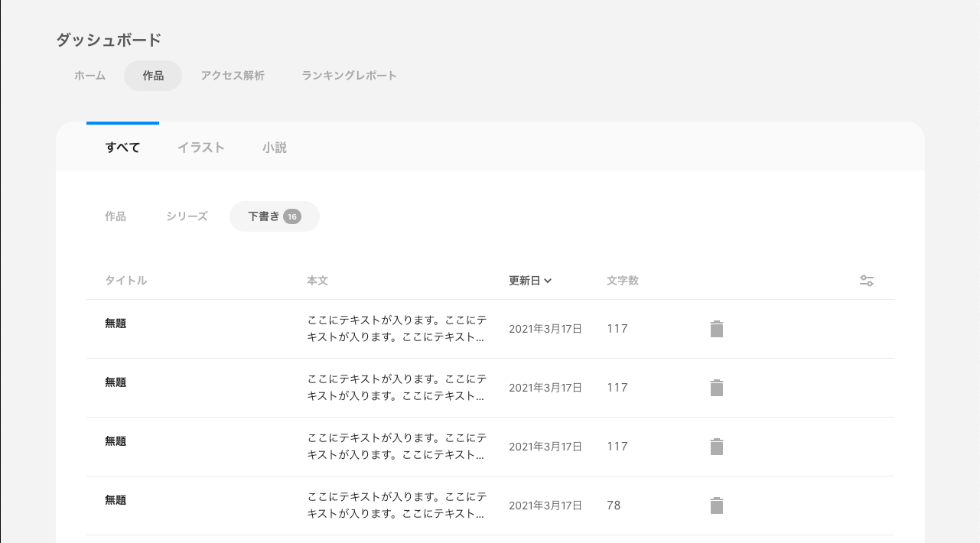
Task: Open the アクセス解析 tab
Action: click(x=233, y=76)
